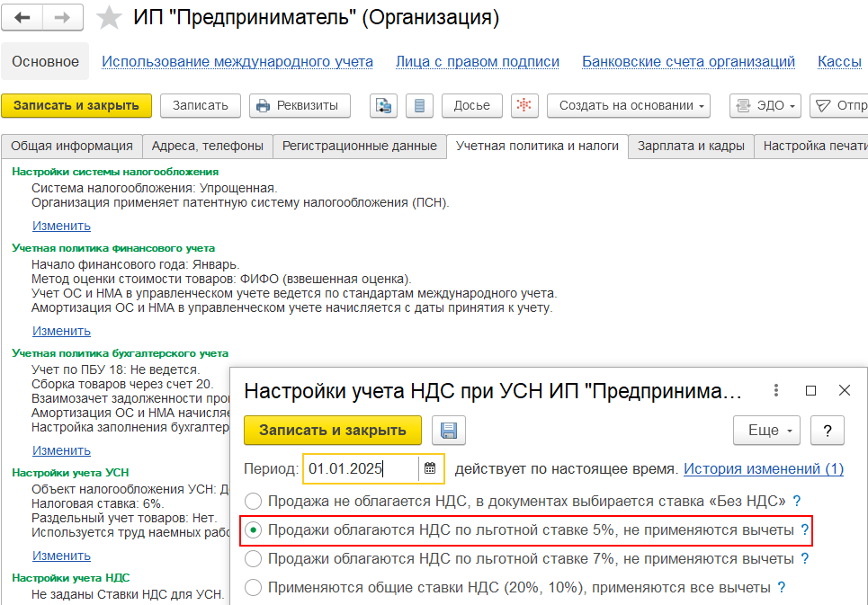Image resolution: width=868 pixels, height=605 pixels.
Task: Click the red network structure icon
Action: coord(524,105)
